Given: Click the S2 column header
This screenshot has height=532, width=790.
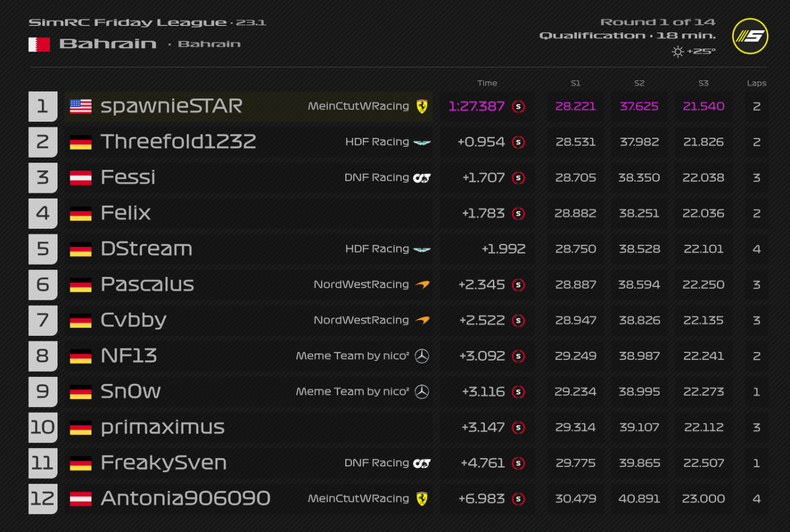Looking at the screenshot, I should pos(639,83).
